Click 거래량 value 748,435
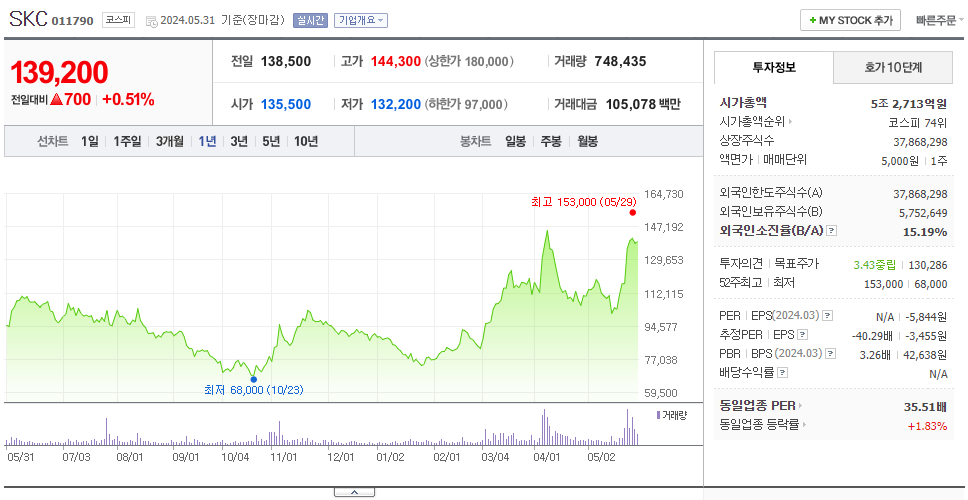The image size is (968, 500). coord(620,61)
